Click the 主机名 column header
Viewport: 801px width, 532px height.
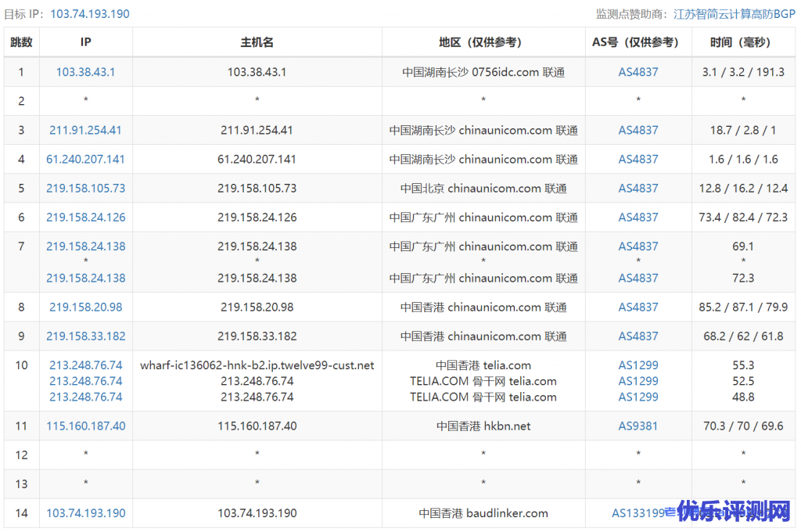(x=257, y=42)
